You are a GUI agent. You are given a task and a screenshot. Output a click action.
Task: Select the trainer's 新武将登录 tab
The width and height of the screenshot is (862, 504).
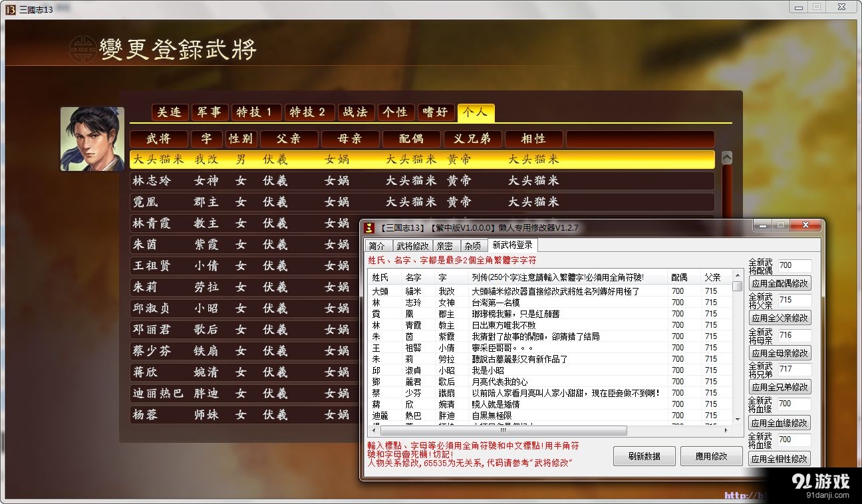tap(512, 245)
